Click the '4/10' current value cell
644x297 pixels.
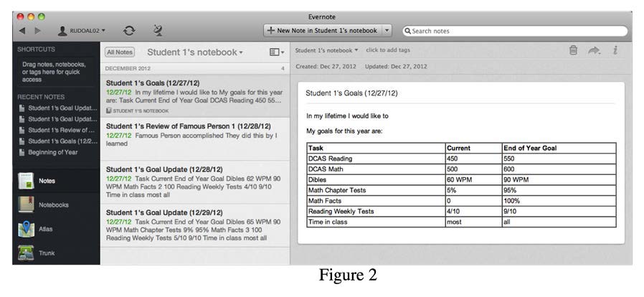point(473,211)
